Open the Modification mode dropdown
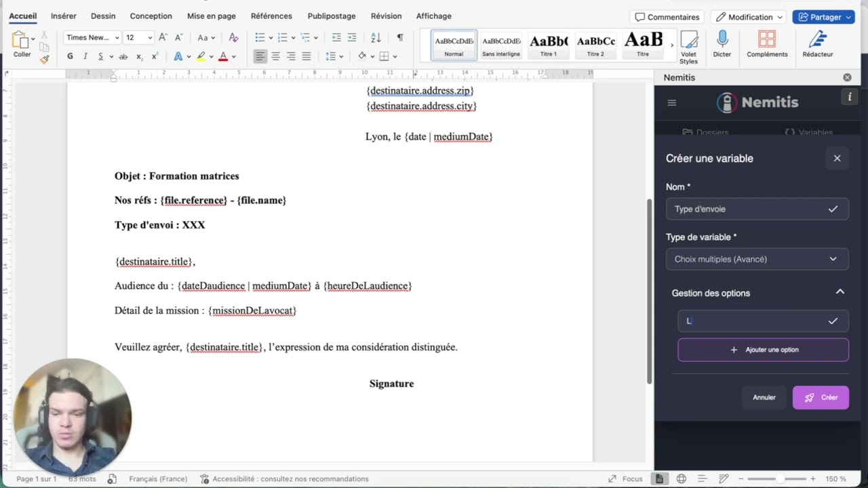This screenshot has height=488, width=868. 749,17
